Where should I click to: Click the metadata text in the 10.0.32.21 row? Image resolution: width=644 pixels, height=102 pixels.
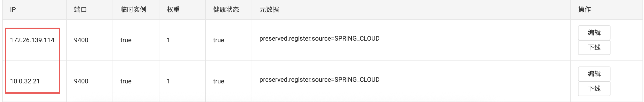[319, 80]
